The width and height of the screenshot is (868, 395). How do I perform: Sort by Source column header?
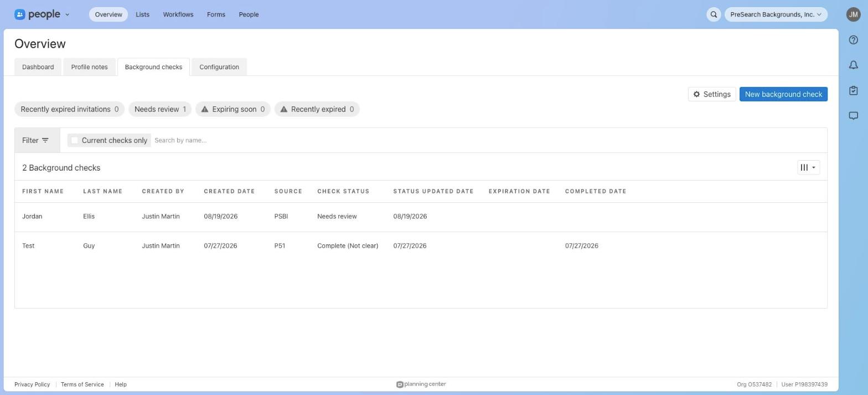click(288, 191)
